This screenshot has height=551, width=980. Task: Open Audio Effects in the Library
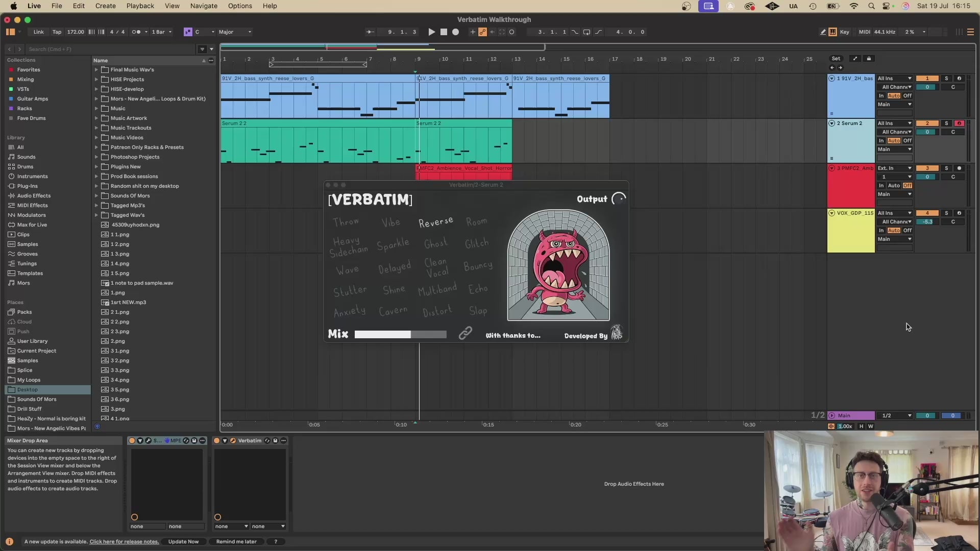34,196
